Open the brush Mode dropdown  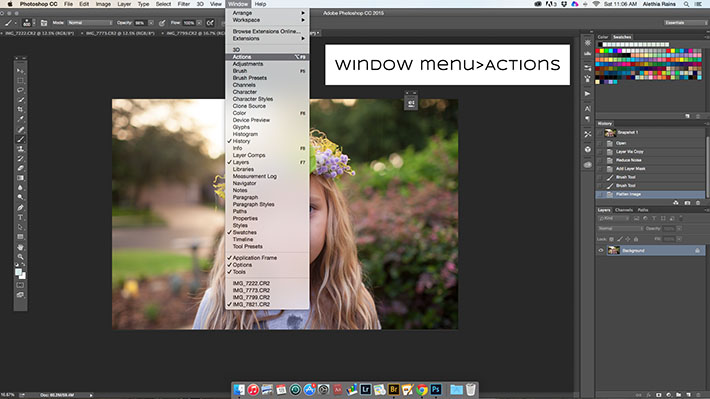click(x=90, y=23)
